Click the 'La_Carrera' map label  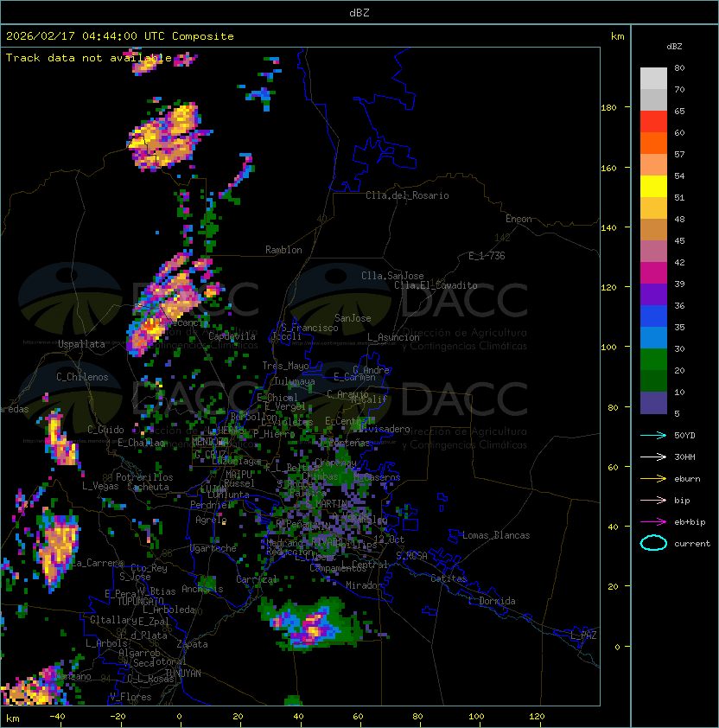point(98,563)
